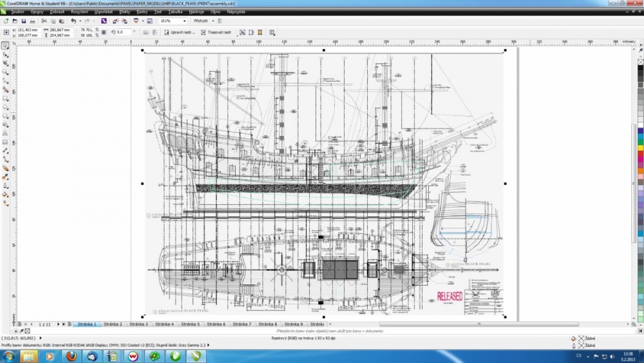644x363 pixels.
Task: Choose the Rectangle tool
Action: coord(5,99)
